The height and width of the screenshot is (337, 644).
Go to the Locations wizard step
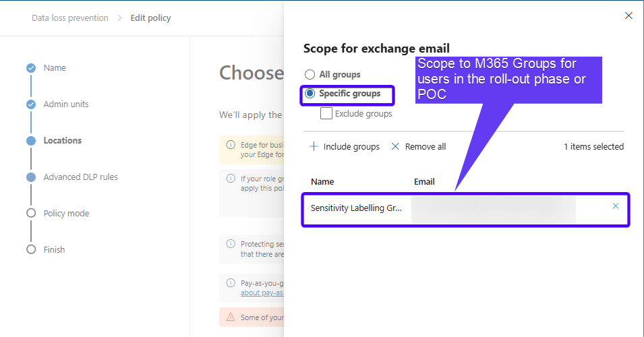(x=63, y=140)
